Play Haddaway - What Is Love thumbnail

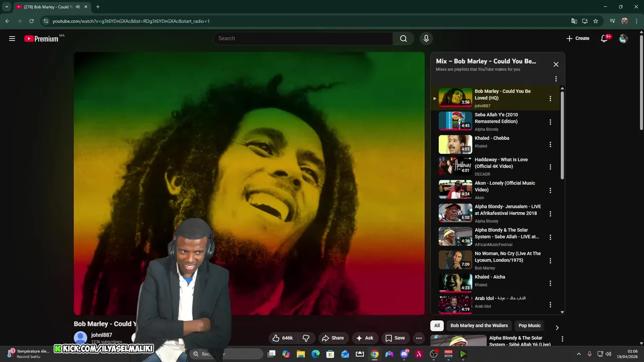pos(455,166)
